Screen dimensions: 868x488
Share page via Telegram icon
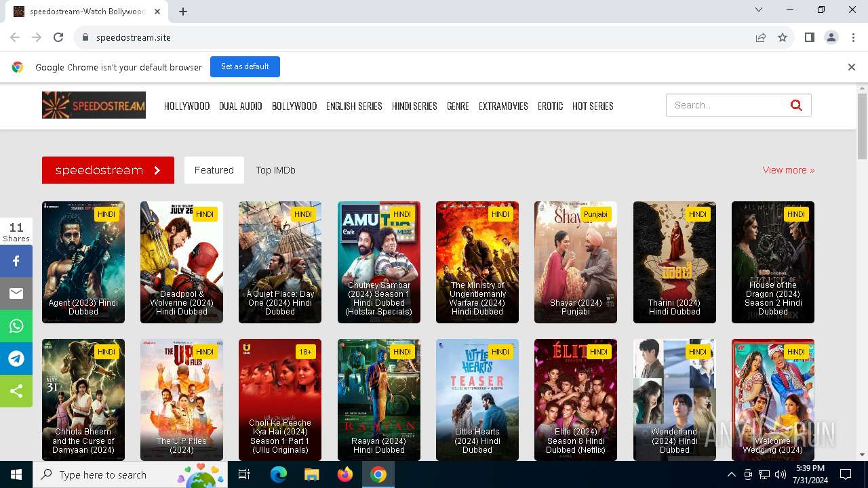pyautogui.click(x=16, y=359)
